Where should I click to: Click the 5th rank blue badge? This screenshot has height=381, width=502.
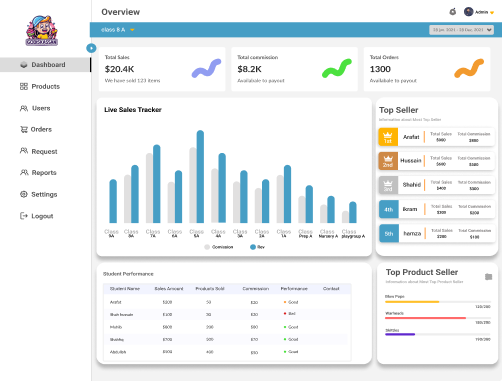(x=389, y=234)
